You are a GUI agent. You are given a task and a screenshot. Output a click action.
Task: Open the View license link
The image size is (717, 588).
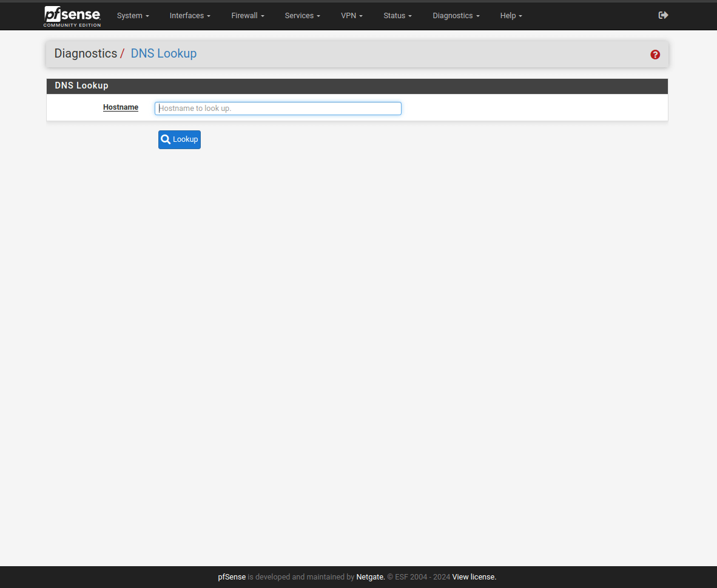coord(474,577)
